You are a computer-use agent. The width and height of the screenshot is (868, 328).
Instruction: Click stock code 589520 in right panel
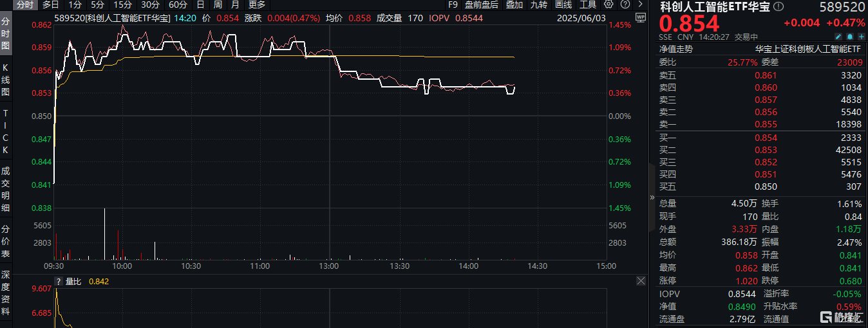tap(841, 8)
